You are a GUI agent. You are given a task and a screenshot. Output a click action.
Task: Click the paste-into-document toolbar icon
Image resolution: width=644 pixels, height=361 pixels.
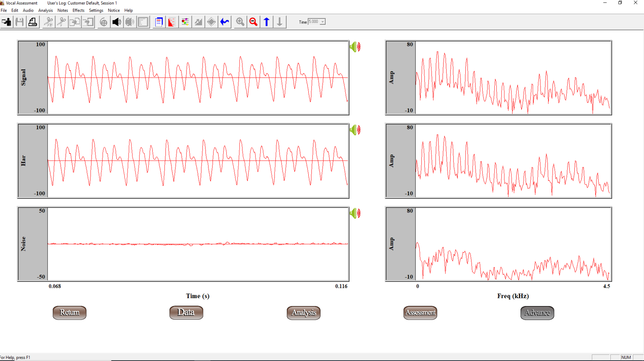[x=88, y=22]
